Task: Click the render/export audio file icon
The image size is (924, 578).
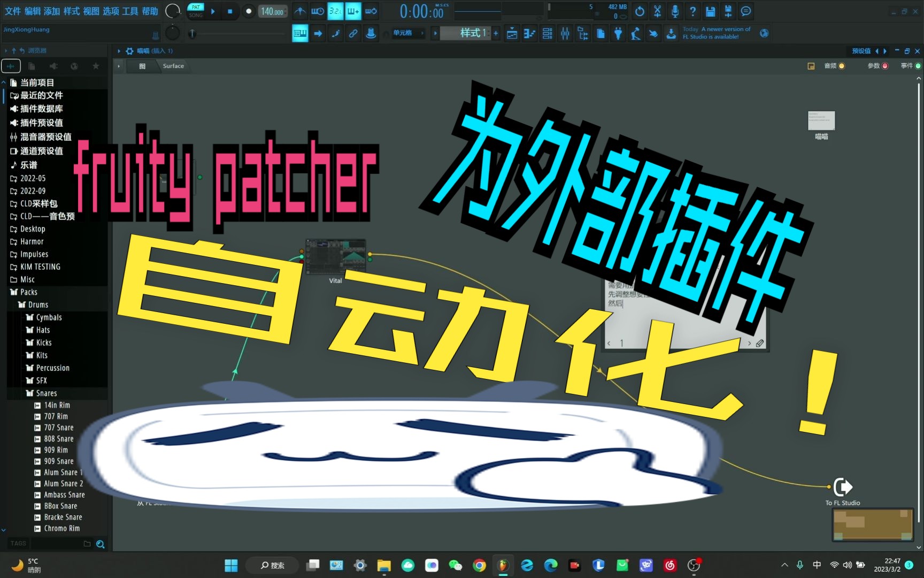Action: 728,11
